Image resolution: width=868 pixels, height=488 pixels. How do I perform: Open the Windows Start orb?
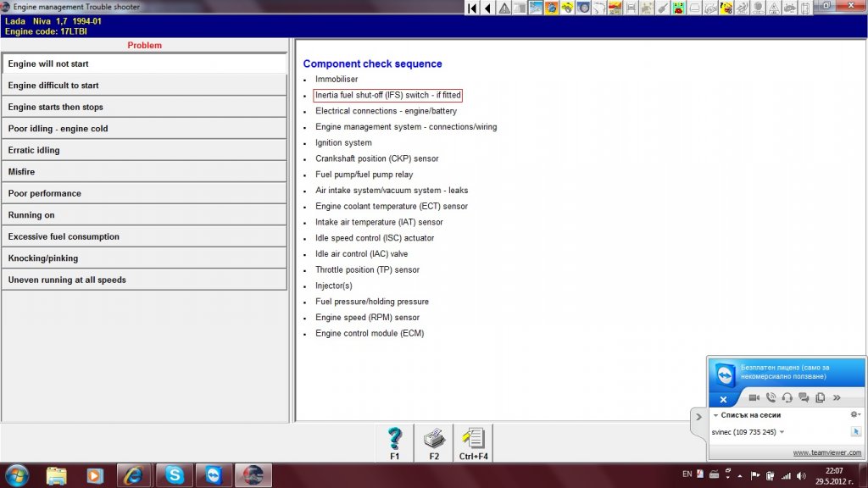(17, 475)
